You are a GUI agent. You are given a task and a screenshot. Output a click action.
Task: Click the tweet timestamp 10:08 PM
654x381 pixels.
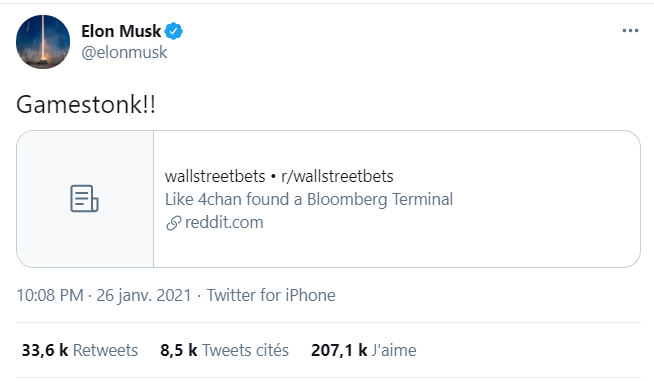tap(50, 295)
